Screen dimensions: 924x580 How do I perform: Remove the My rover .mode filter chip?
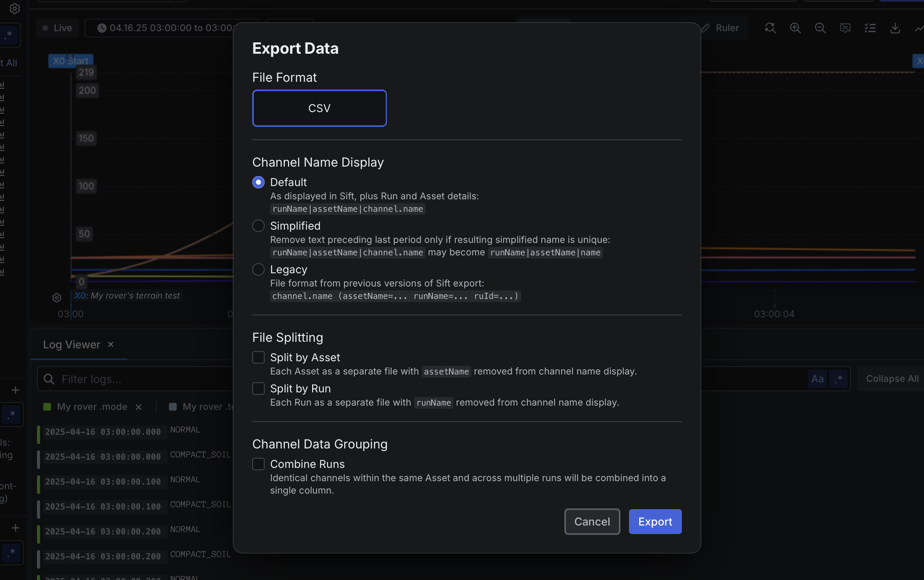[139, 407]
